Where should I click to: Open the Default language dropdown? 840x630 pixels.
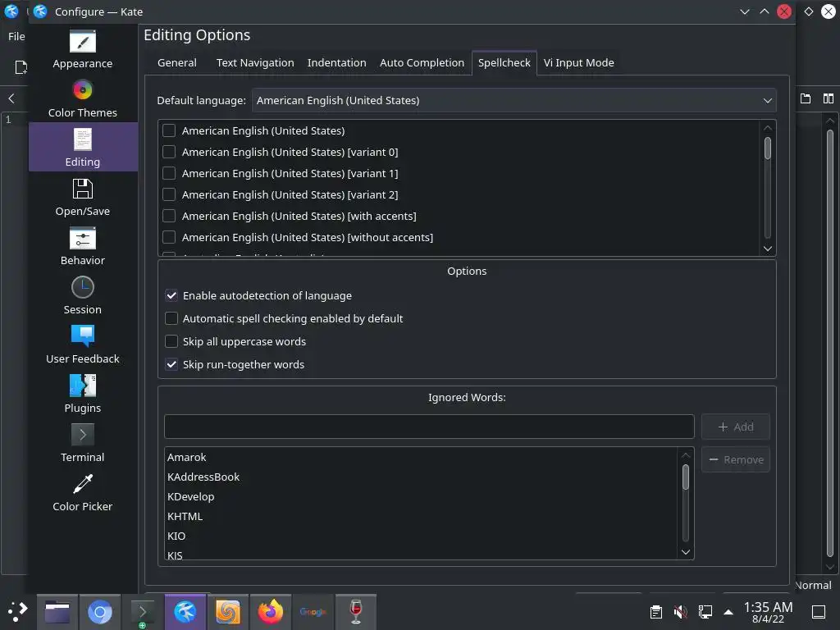point(514,101)
